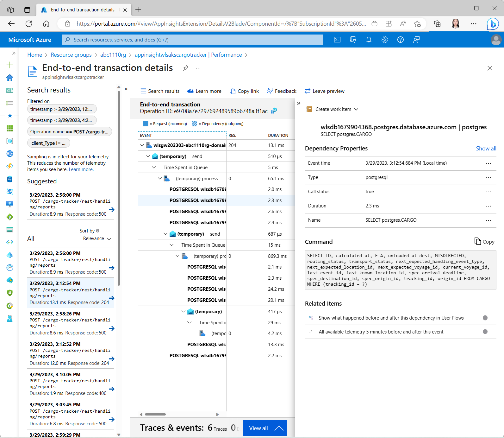The image size is (504, 438).
Task: Open Name row ellipsis menu
Action: click(x=488, y=220)
